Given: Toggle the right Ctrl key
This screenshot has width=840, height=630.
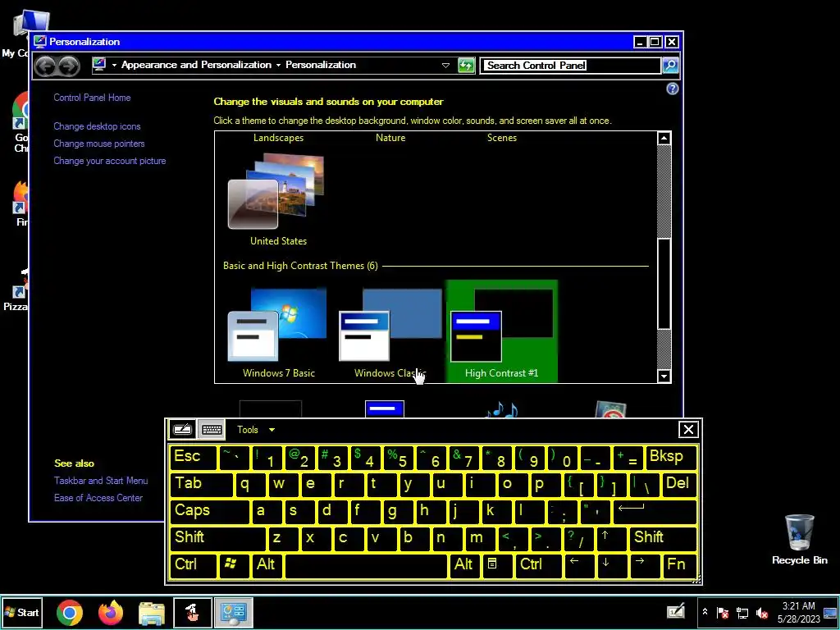Looking at the screenshot, I should coord(539,564).
